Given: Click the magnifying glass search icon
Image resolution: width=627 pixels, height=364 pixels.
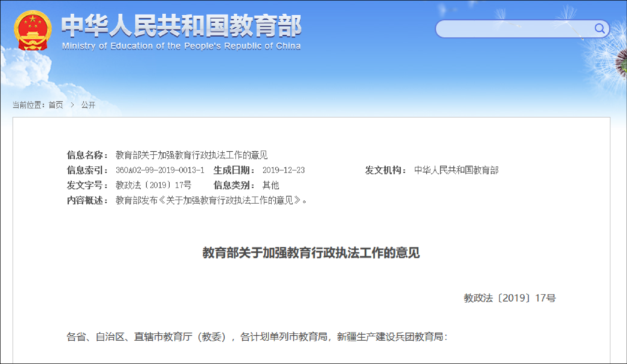Looking at the screenshot, I should 600,29.
